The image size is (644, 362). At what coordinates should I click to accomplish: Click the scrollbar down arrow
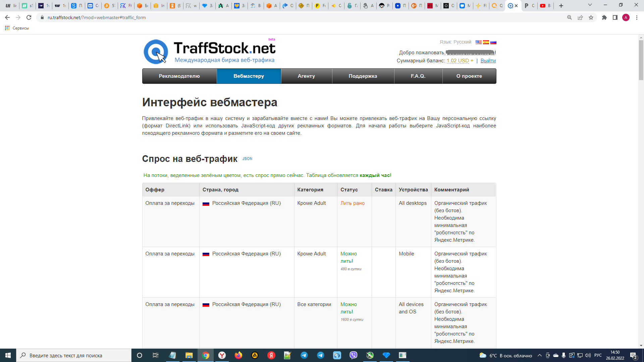point(641,346)
